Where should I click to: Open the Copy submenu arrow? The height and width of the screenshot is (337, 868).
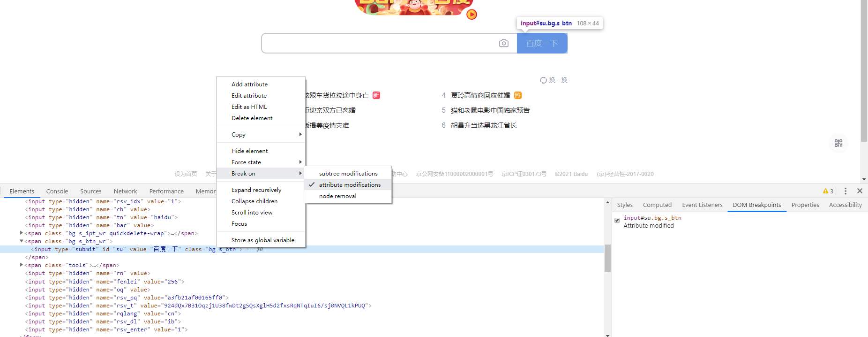(300, 134)
